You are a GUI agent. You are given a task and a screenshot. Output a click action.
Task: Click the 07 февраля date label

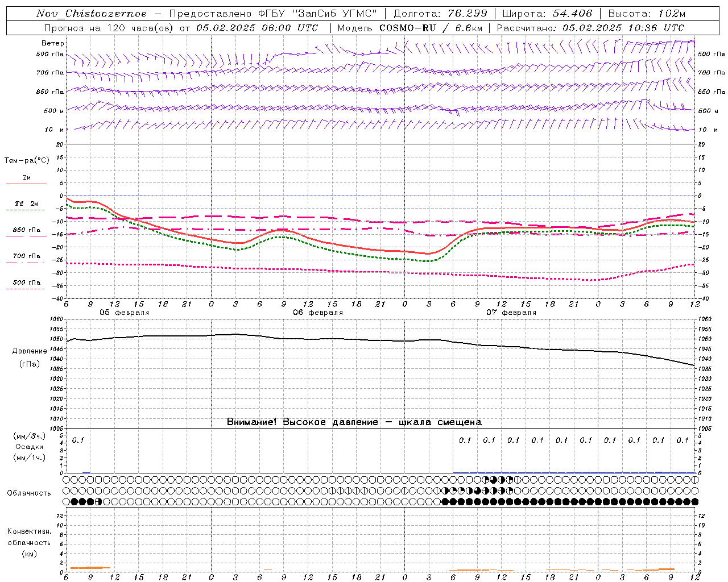[511, 313]
